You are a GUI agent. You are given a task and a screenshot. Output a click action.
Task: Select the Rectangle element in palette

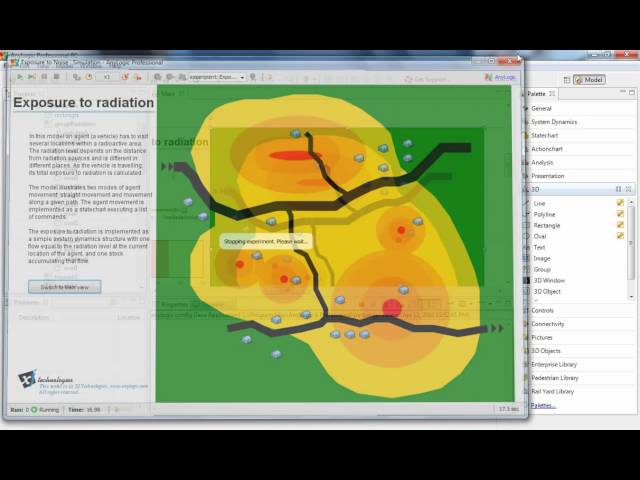tap(547, 225)
